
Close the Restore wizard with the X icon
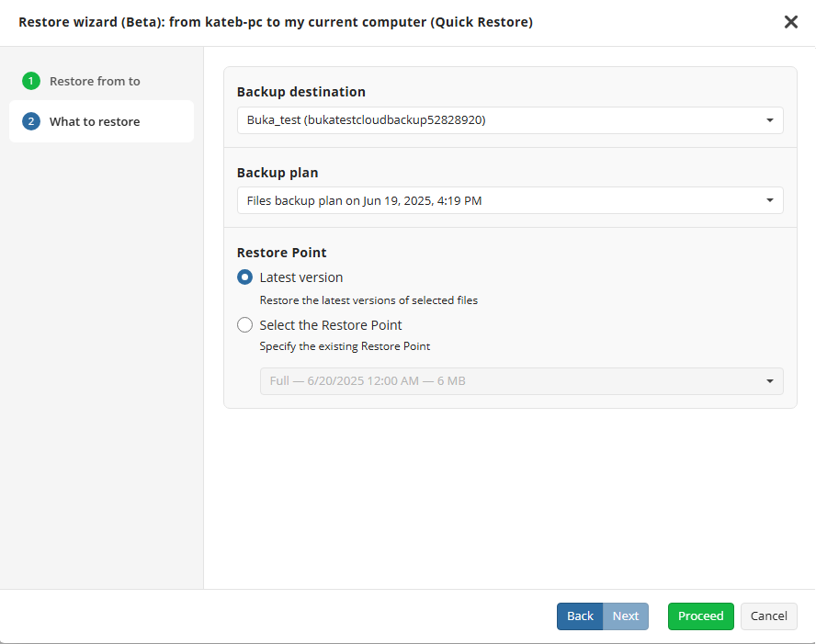click(x=790, y=22)
